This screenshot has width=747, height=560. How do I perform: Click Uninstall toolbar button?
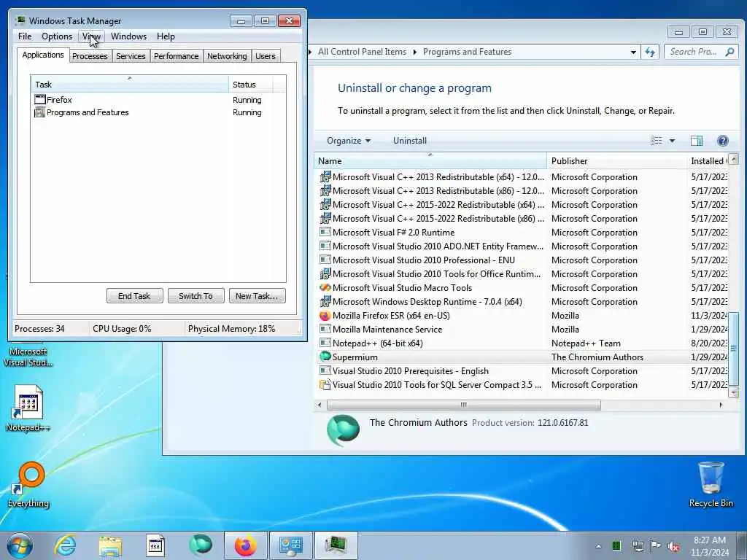click(x=410, y=141)
